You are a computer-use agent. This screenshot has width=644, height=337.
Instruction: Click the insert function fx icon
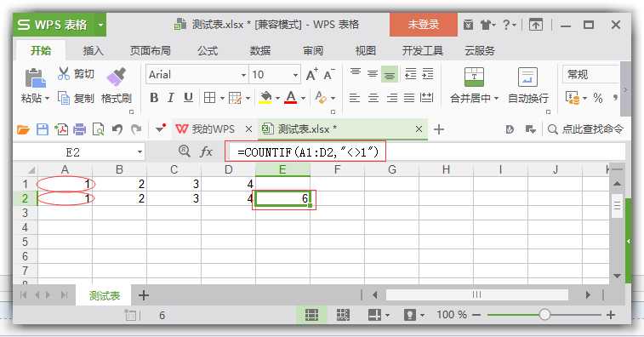[x=206, y=152]
